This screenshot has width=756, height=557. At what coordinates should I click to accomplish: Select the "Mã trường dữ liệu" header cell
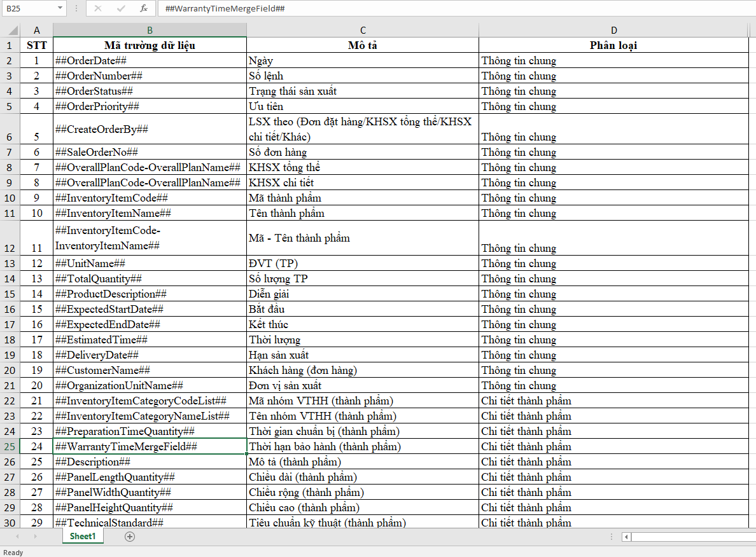pos(150,45)
